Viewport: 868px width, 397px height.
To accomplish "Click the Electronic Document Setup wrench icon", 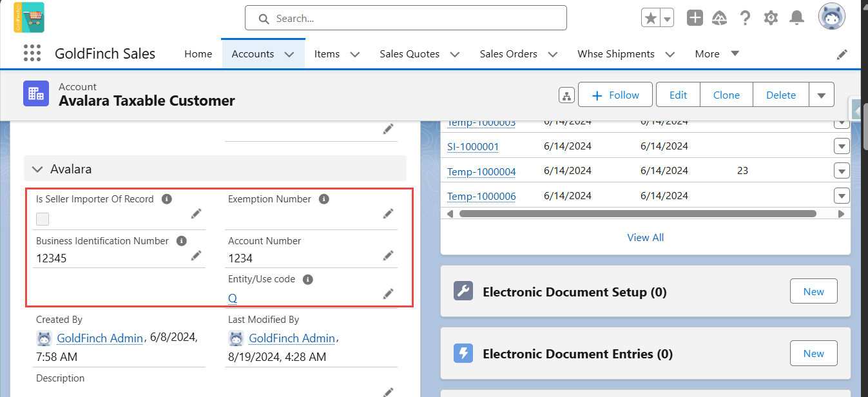I will tap(463, 291).
